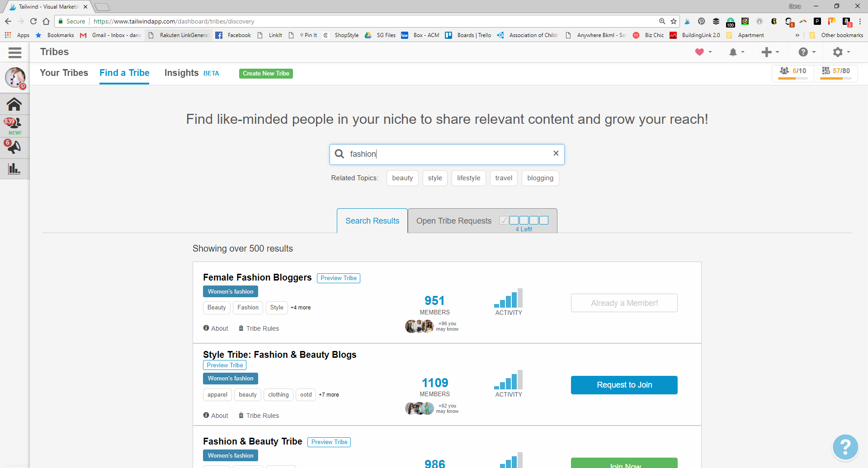This screenshot has width=868, height=468.
Task: Open the help question mark dropdown
Action: click(x=807, y=52)
